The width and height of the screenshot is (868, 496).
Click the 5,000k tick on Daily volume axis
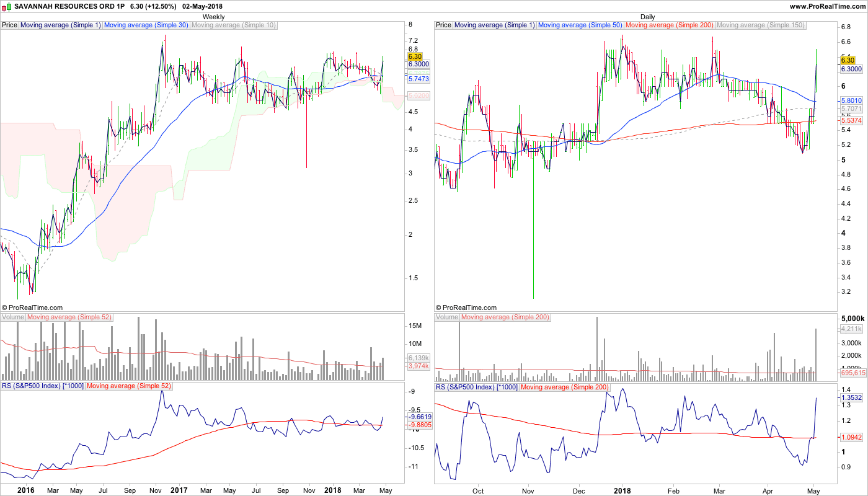tap(851, 317)
